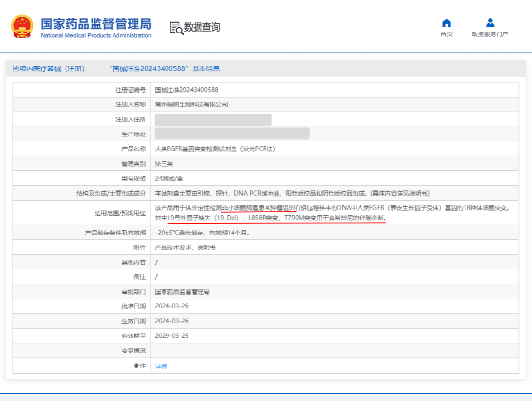Click the 国家药品监督管理局 site title
Viewport: 532px width, 401px height.
[96, 24]
